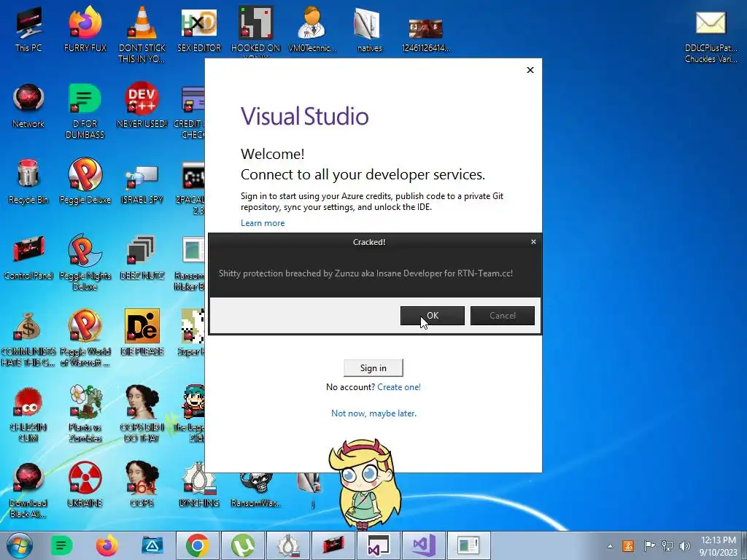This screenshot has width=747, height=560.
Task: Select the CHUZZIN CUM icon
Action: (28, 414)
